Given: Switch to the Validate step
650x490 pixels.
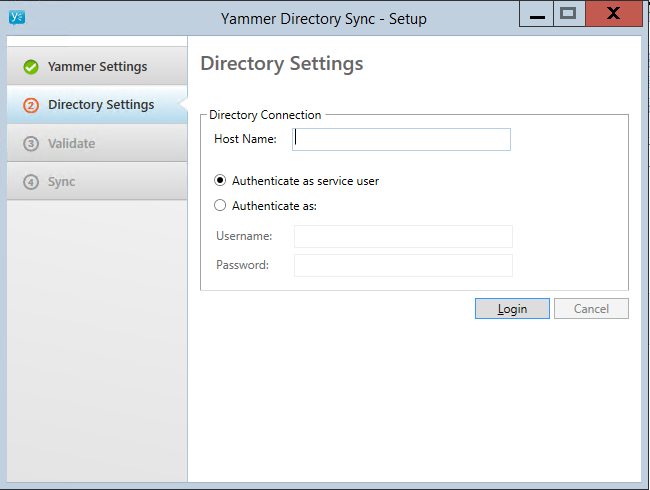Looking at the screenshot, I should pyautogui.click(x=72, y=144).
